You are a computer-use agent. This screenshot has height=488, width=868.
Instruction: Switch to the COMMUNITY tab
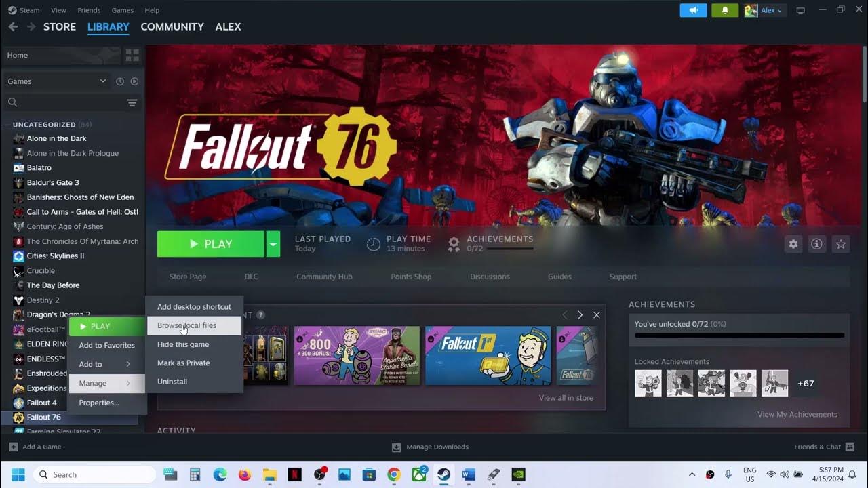172,27
